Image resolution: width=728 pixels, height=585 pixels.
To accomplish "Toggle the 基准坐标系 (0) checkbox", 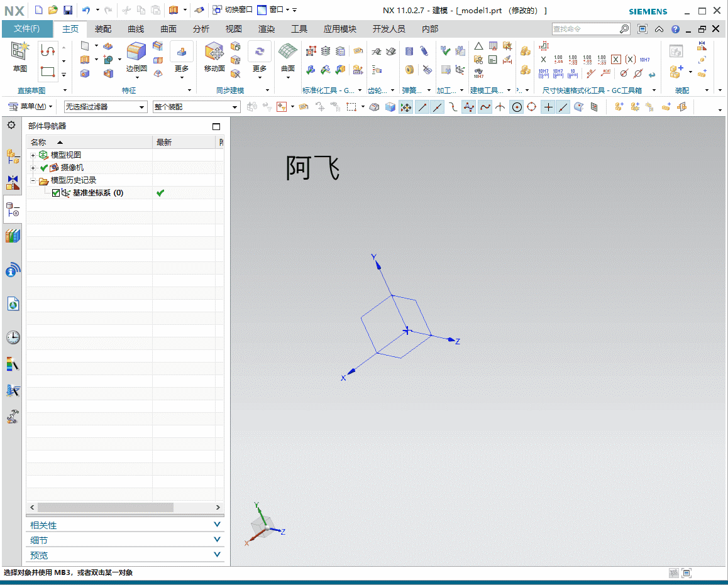I will (56, 193).
